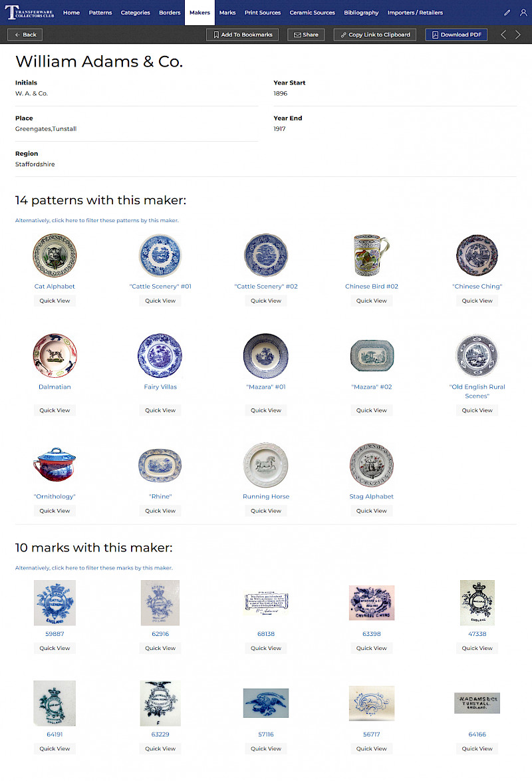
Task: Open the Cat Alphabet plate thumbnail
Action: click(x=55, y=255)
